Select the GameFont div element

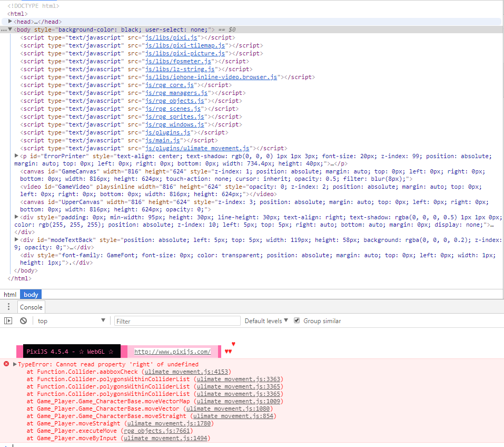pyautogui.click(x=258, y=259)
